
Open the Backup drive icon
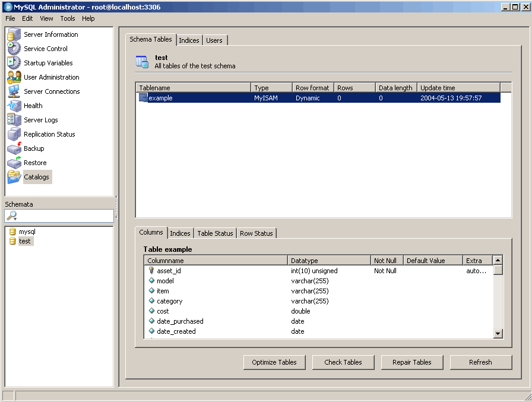pos(14,148)
